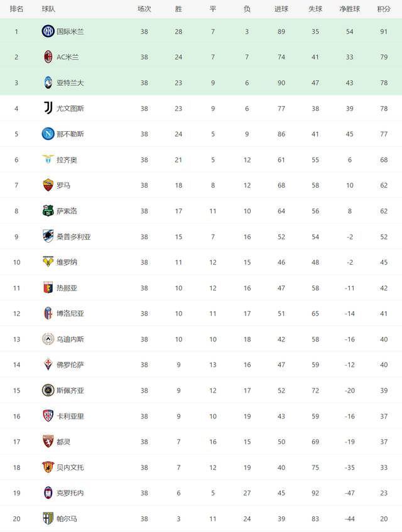This screenshot has height=532, width=402.
Task: Click the Roma (罗马) shield crest
Action: click(x=48, y=185)
